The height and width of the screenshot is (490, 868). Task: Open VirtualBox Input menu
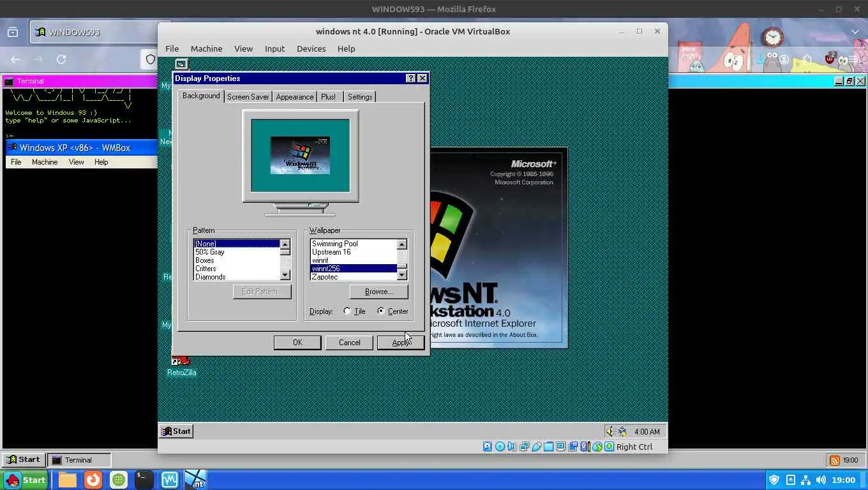(x=274, y=48)
